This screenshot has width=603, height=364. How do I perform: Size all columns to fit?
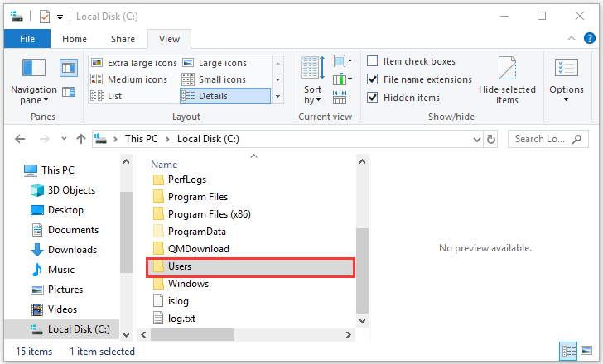340,98
